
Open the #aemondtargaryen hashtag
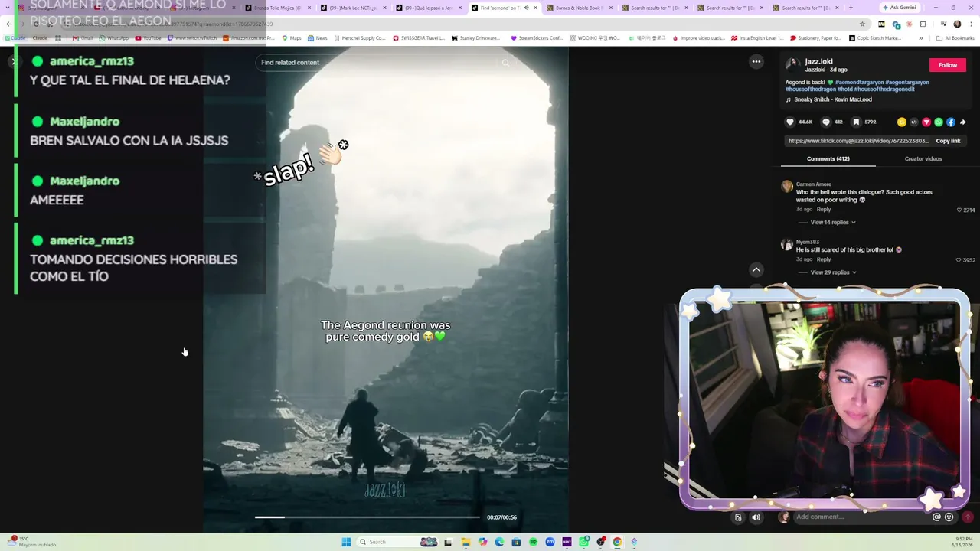click(x=858, y=83)
